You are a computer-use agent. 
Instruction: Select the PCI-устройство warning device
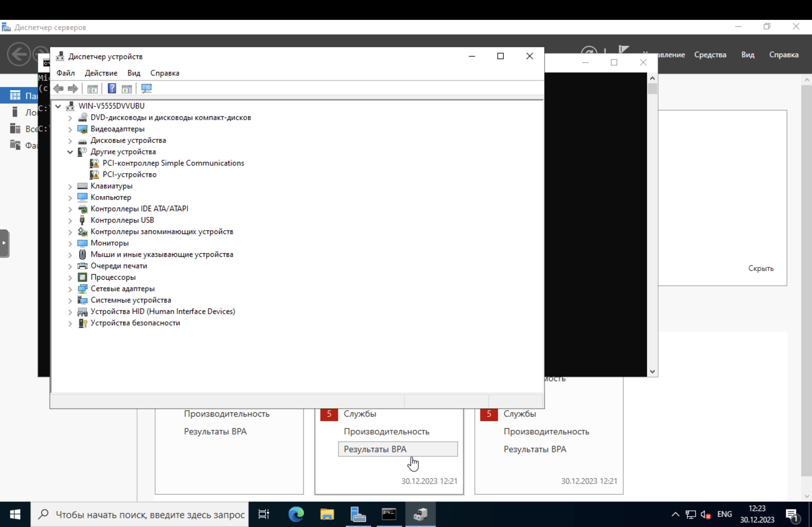129,174
